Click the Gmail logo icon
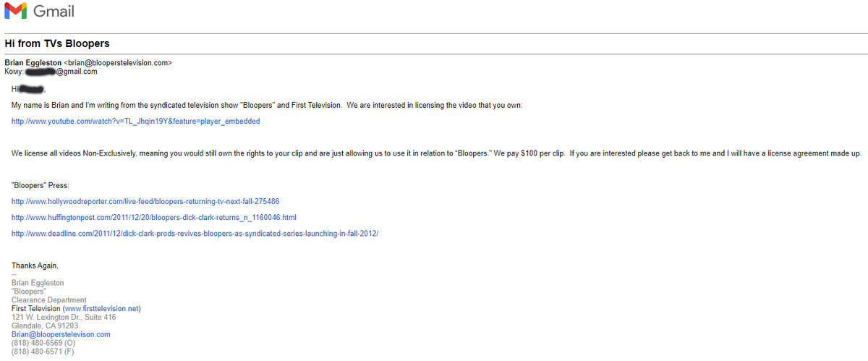The height and width of the screenshot is (361, 868). point(16,11)
